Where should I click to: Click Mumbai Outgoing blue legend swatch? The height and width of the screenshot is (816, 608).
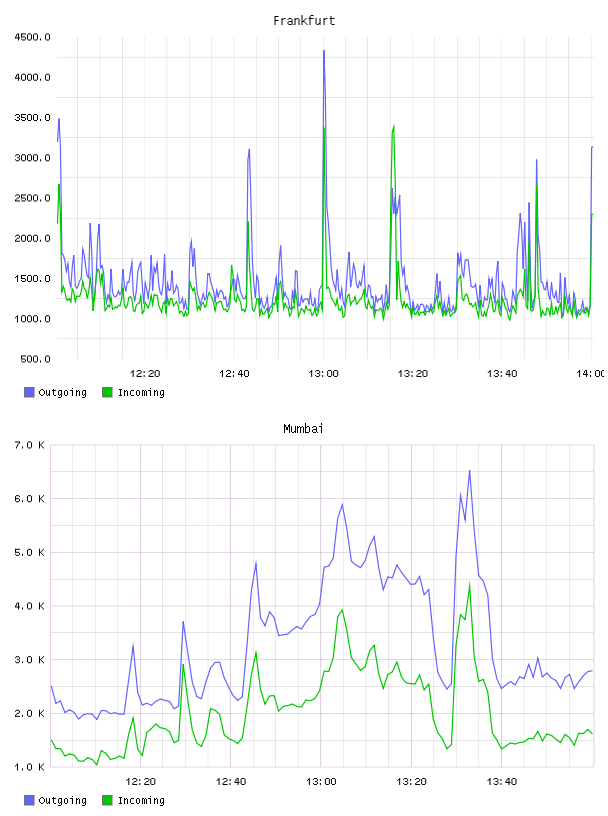click(x=29, y=800)
